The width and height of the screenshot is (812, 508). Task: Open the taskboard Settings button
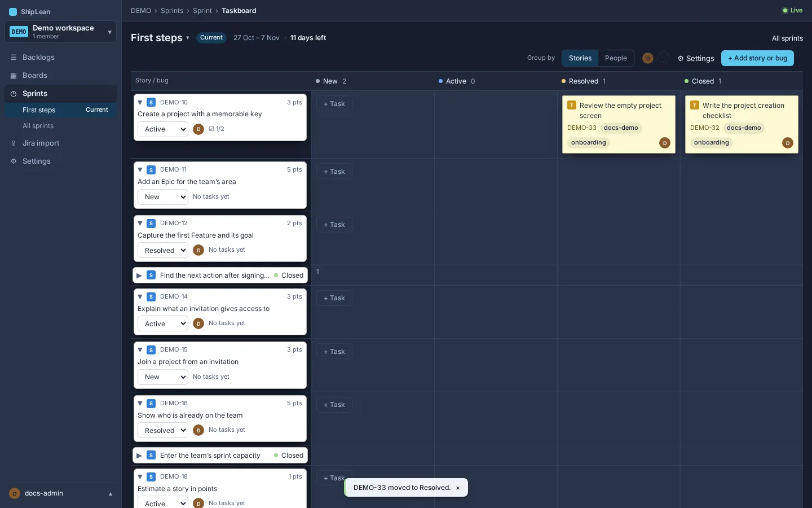tap(696, 58)
